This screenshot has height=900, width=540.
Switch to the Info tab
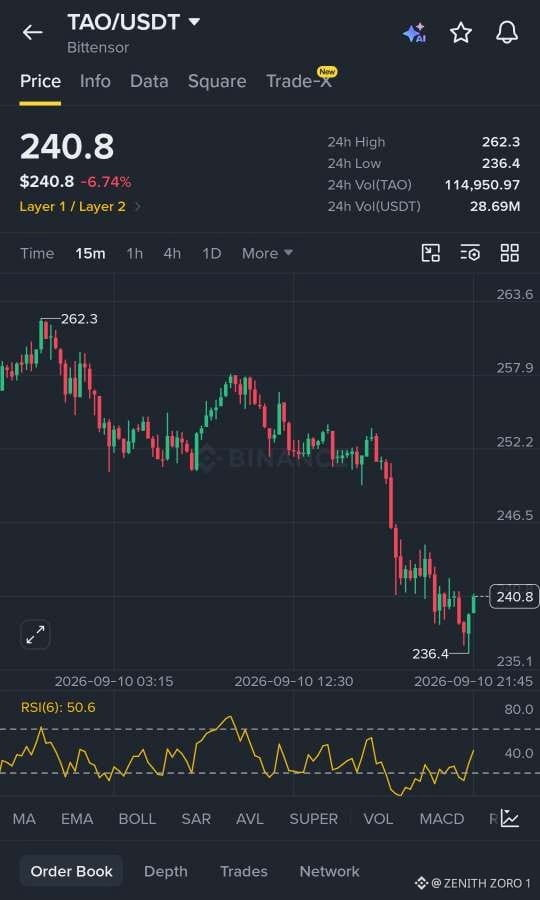pyautogui.click(x=95, y=81)
